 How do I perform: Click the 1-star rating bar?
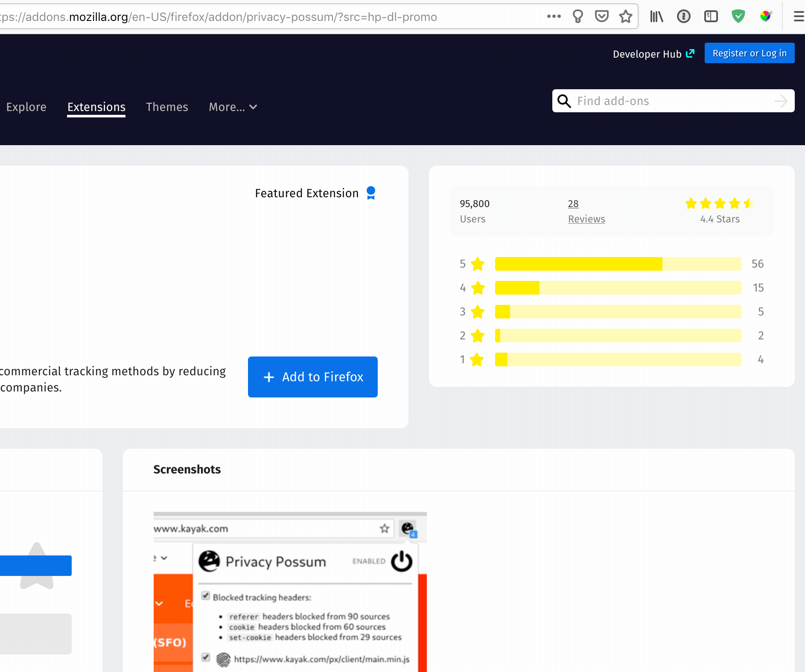tap(618, 359)
